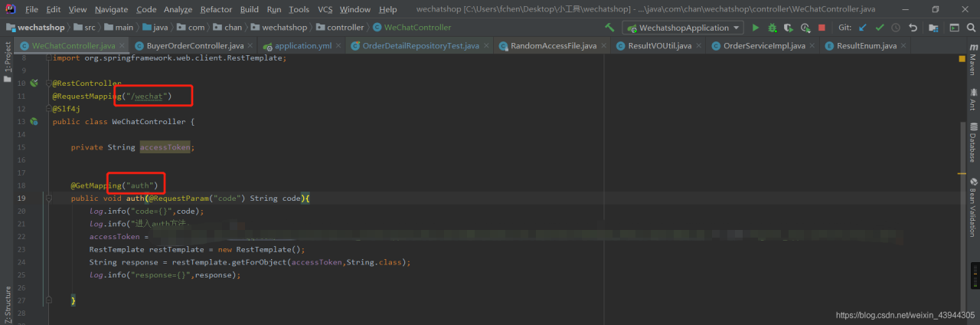Open the Refactor menu
This screenshot has height=325, width=980.
[x=216, y=9]
